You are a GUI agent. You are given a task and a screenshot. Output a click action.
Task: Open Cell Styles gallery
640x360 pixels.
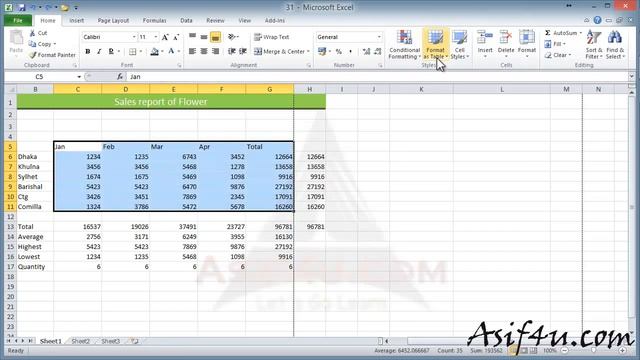pos(460,44)
